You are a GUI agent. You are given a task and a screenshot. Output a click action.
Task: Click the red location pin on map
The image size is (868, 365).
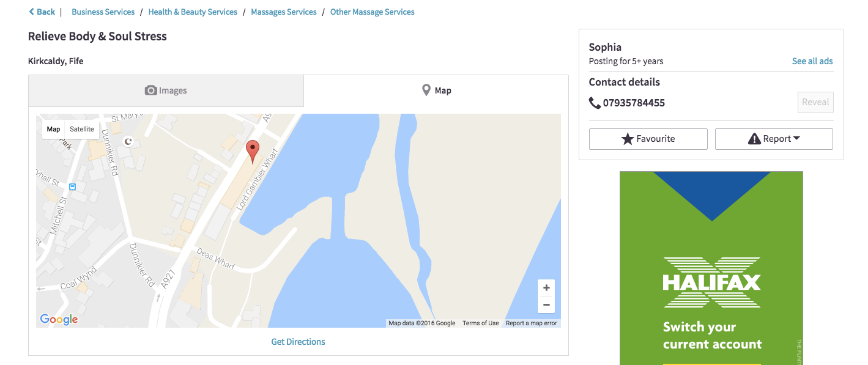click(x=253, y=151)
